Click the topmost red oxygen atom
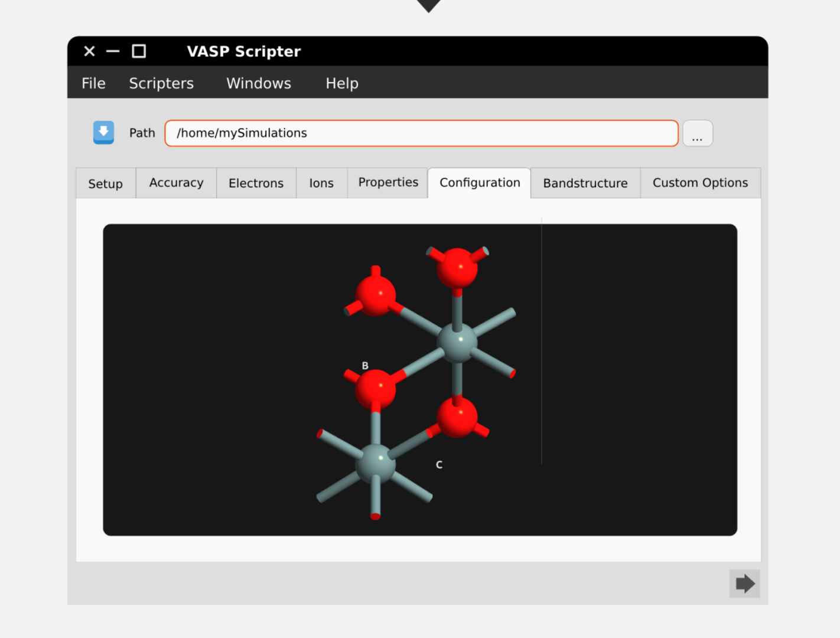Image resolution: width=840 pixels, height=638 pixels. coord(457,268)
